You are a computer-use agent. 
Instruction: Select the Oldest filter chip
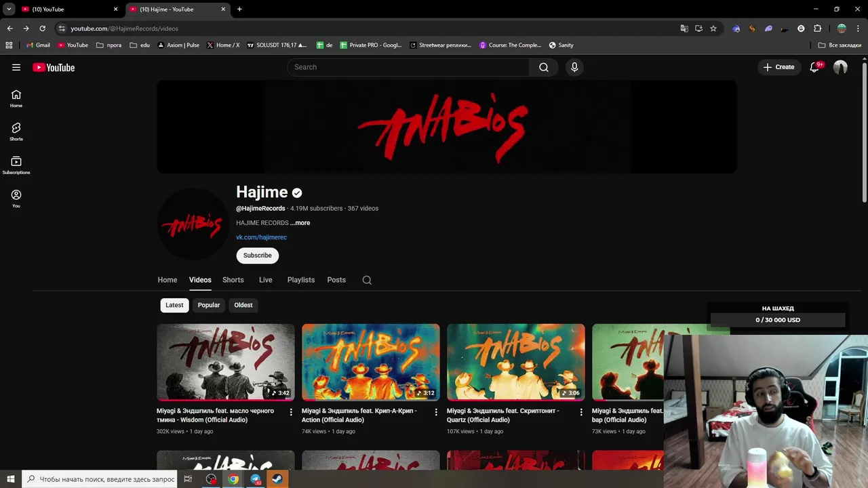243,305
